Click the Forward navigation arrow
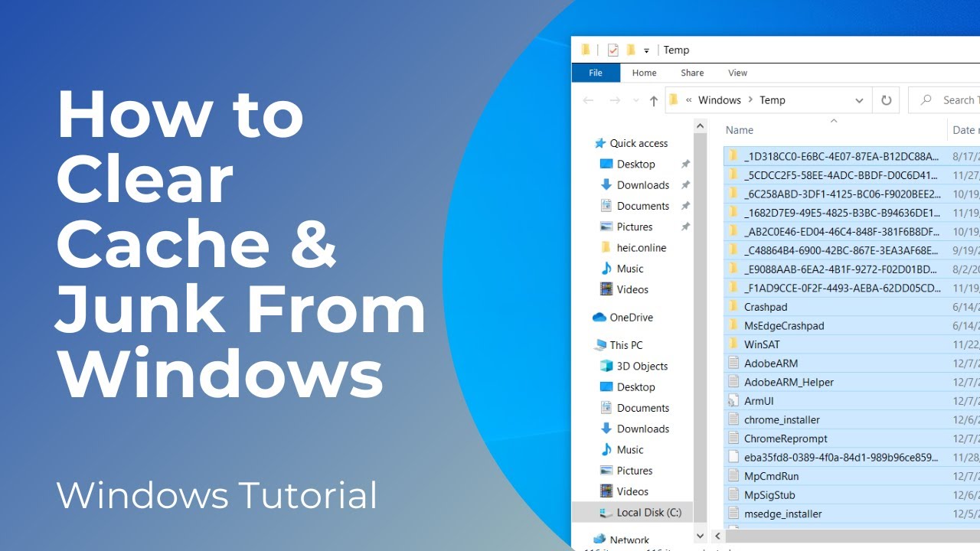The width and height of the screenshot is (980, 551). point(614,100)
